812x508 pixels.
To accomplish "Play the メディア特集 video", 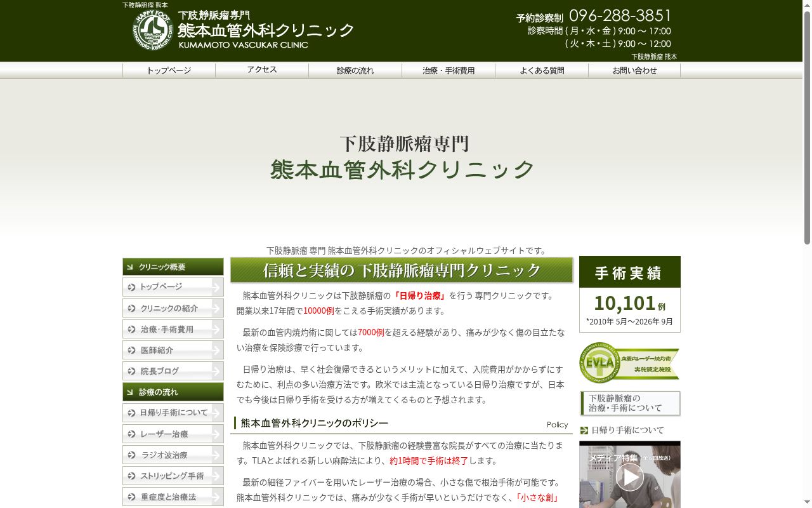I will pyautogui.click(x=630, y=477).
